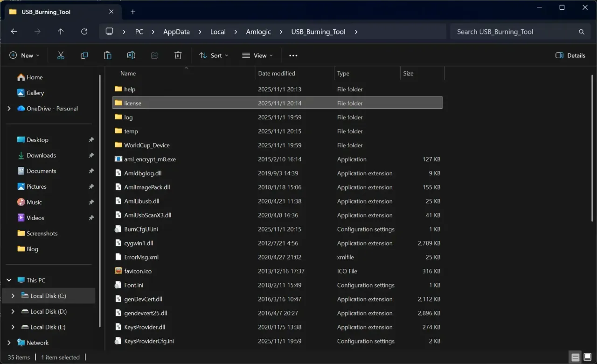Select Local Disk (E:) in sidebar
The height and width of the screenshot is (364, 597).
(x=48, y=327)
